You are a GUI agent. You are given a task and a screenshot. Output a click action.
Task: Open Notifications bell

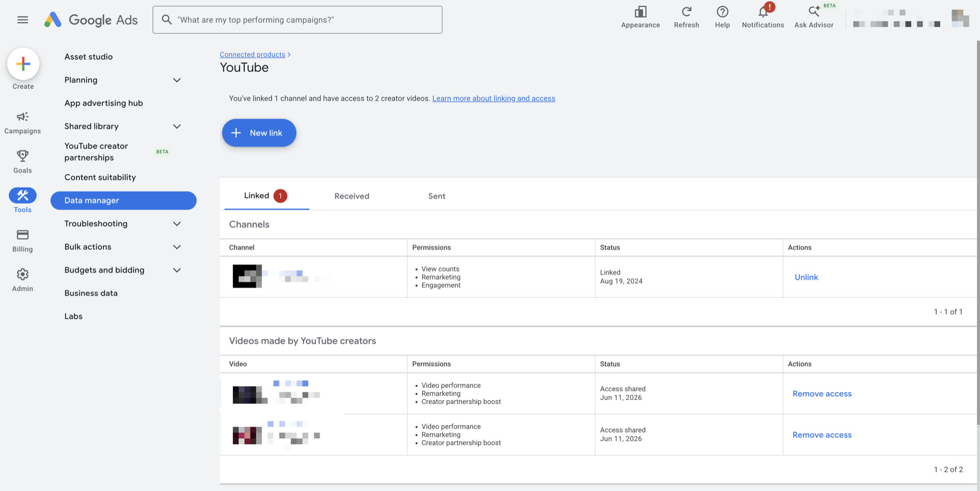[763, 12]
